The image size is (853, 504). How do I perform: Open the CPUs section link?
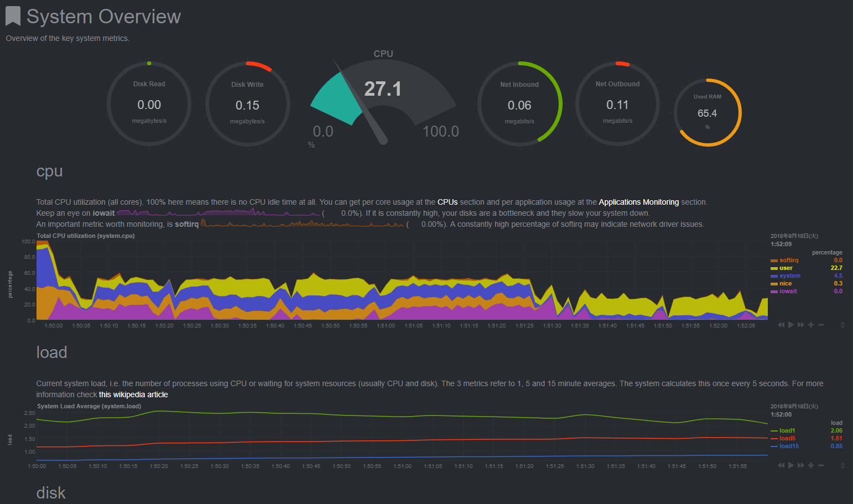pos(448,202)
